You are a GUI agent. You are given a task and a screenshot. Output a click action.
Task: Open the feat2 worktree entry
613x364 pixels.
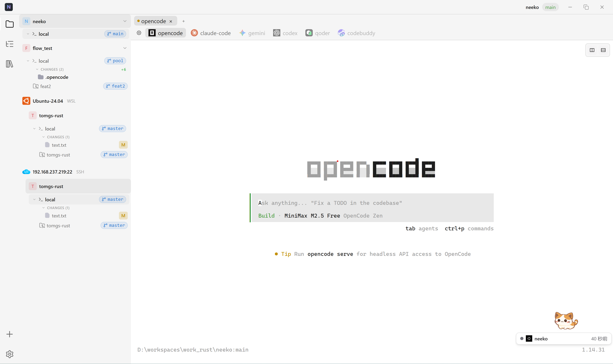point(42,86)
